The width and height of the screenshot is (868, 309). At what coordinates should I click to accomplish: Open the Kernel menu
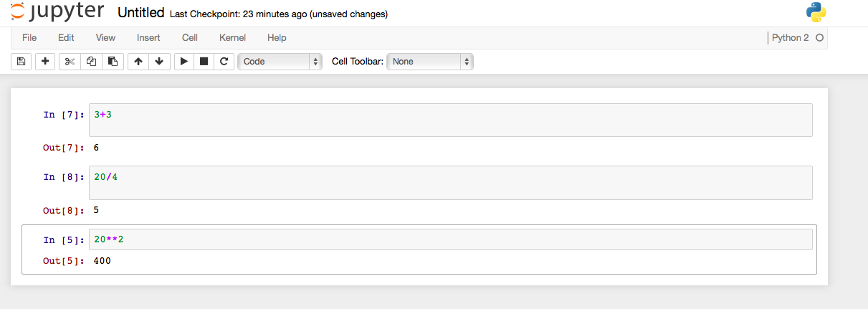click(232, 38)
